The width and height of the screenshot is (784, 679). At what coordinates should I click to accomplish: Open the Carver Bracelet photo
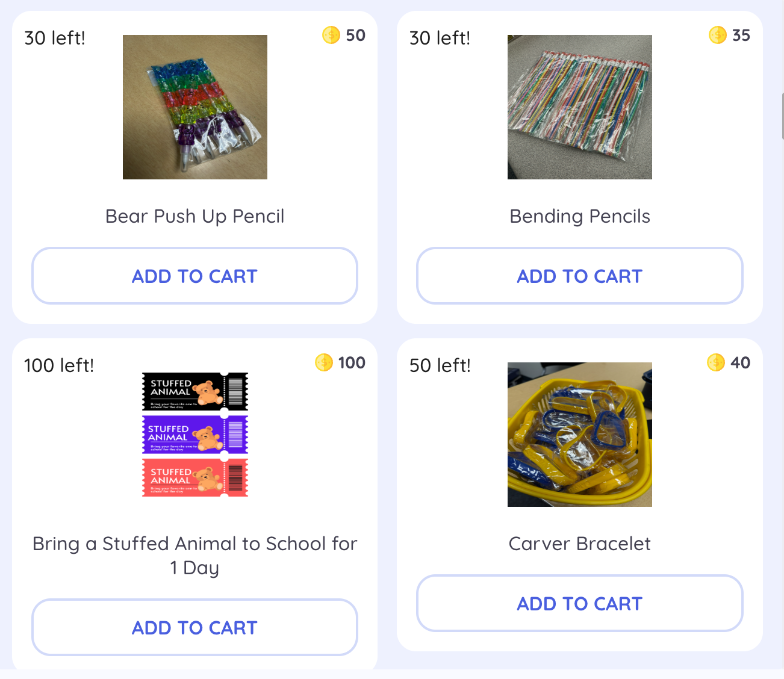(x=580, y=435)
